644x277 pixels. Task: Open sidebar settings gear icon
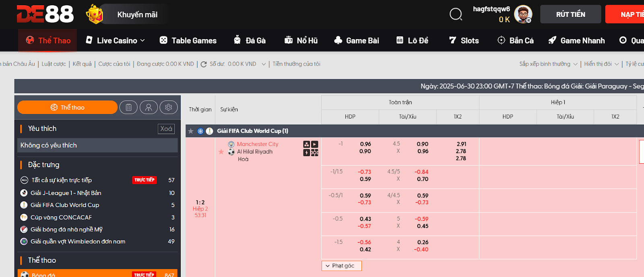click(x=169, y=107)
